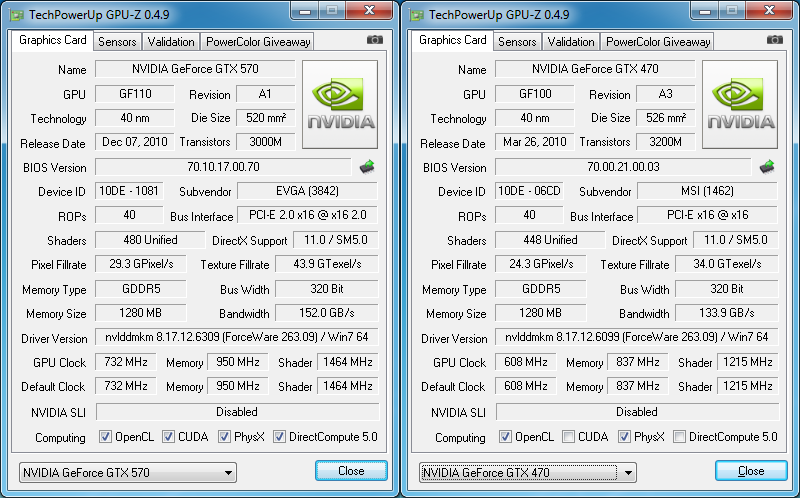Click Driver Version field with 8.17.12.6309
Viewport: 800px width, 498px height.
pos(237,337)
